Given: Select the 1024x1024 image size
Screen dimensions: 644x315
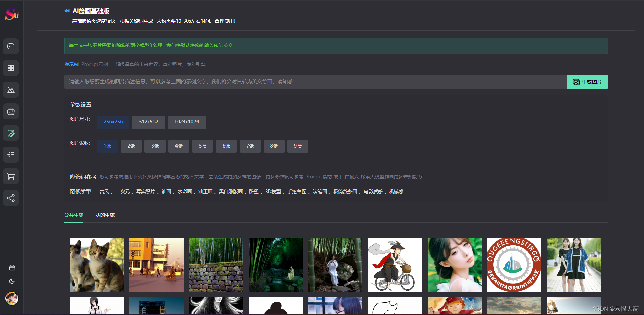Looking at the screenshot, I should point(187,122).
